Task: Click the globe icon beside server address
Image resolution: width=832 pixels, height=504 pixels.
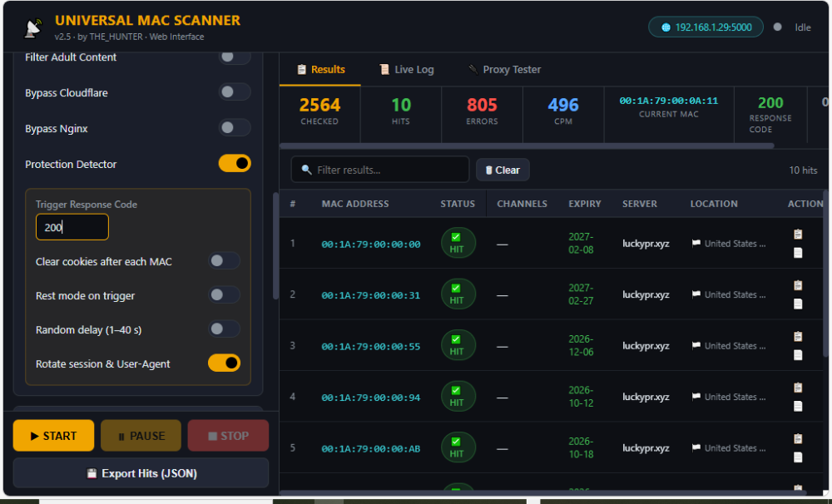Action: (x=666, y=27)
